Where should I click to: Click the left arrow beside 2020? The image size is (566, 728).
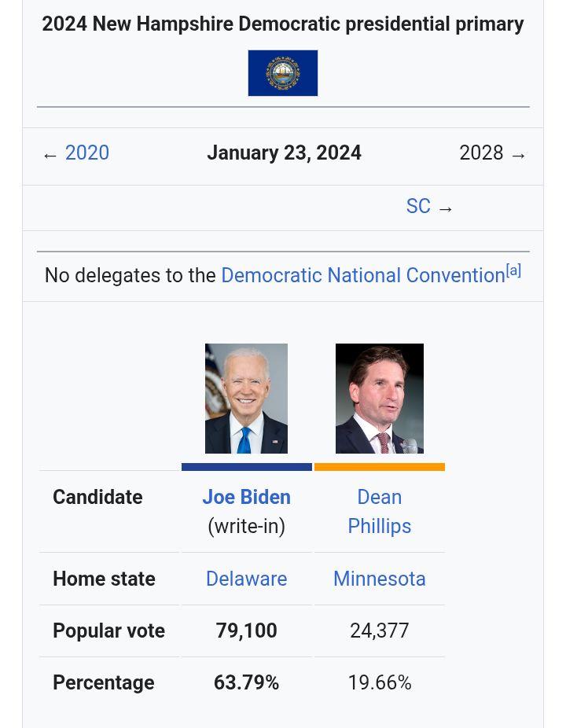(50, 156)
